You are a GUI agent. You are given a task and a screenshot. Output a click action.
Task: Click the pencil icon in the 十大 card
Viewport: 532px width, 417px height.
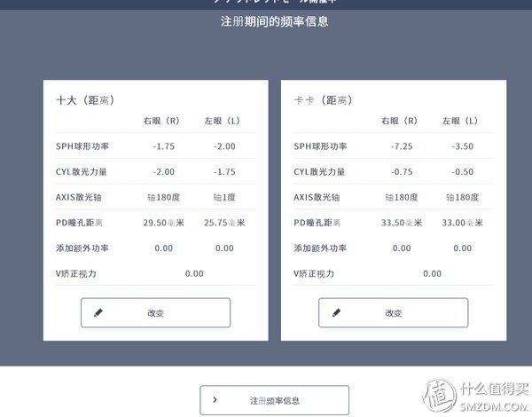coord(98,312)
